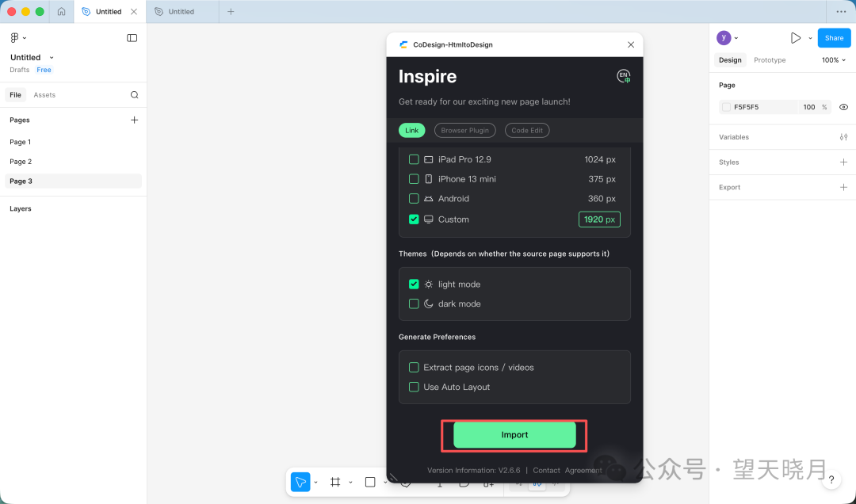Open the three-dots window menu
This screenshot has width=856, height=504.
[x=841, y=11]
